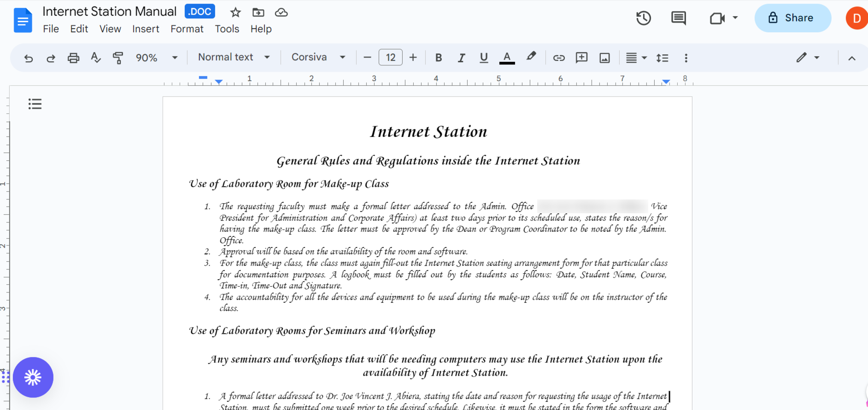Show the document outline

coord(35,104)
